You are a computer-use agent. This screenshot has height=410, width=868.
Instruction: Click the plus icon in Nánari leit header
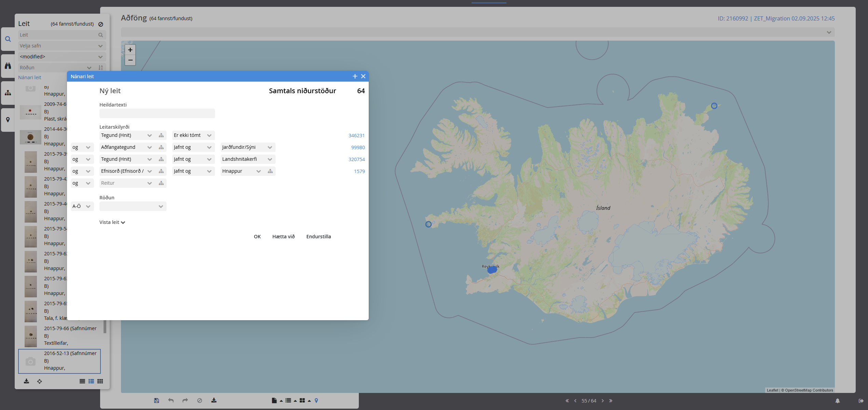(x=355, y=76)
